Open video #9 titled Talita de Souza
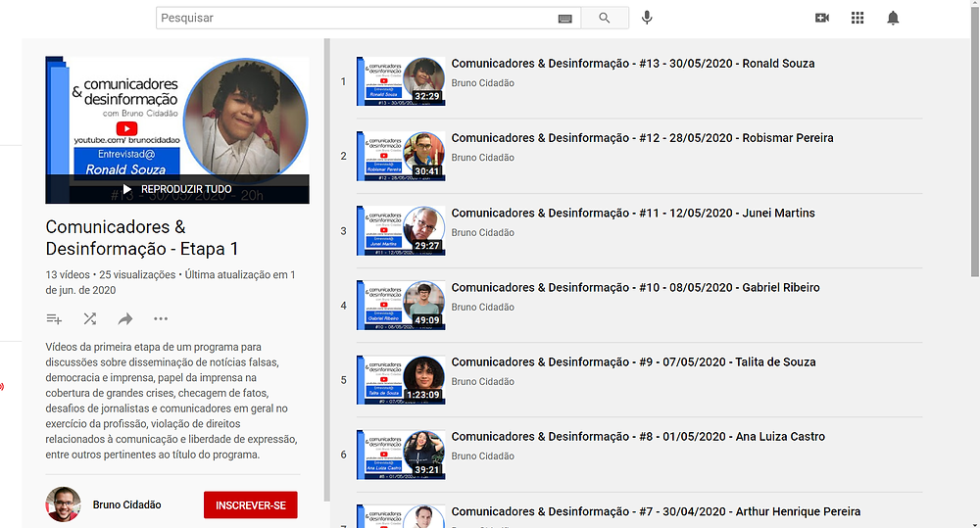Screen dimensions: 980x528 pos(633,361)
